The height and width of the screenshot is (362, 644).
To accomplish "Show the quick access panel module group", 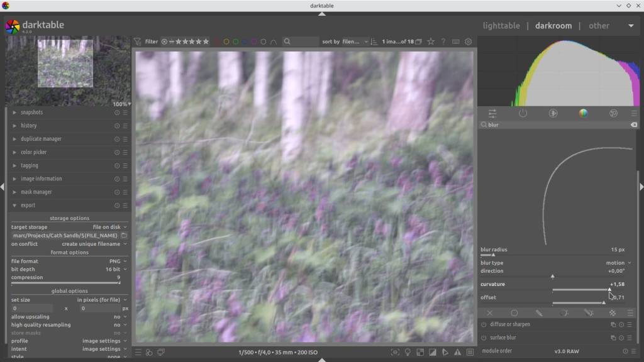I will (x=492, y=113).
